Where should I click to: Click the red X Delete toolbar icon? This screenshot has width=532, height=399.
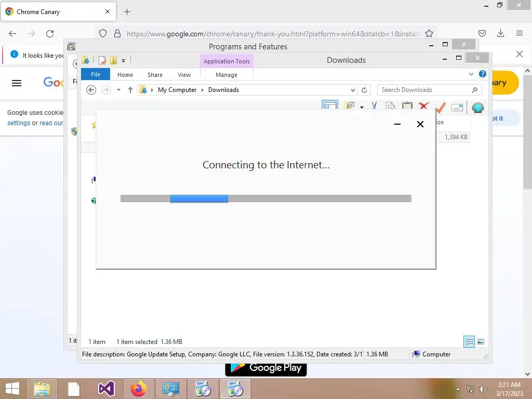[423, 105]
